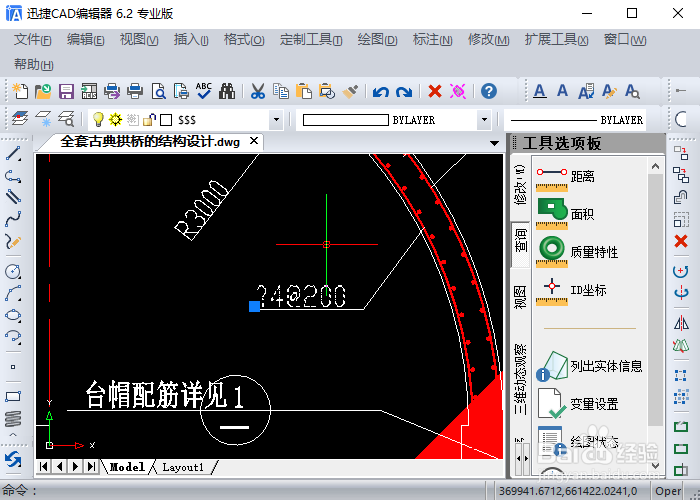Click the find text A magnifier icon
Screen dimensions: 700x500
tap(632, 92)
